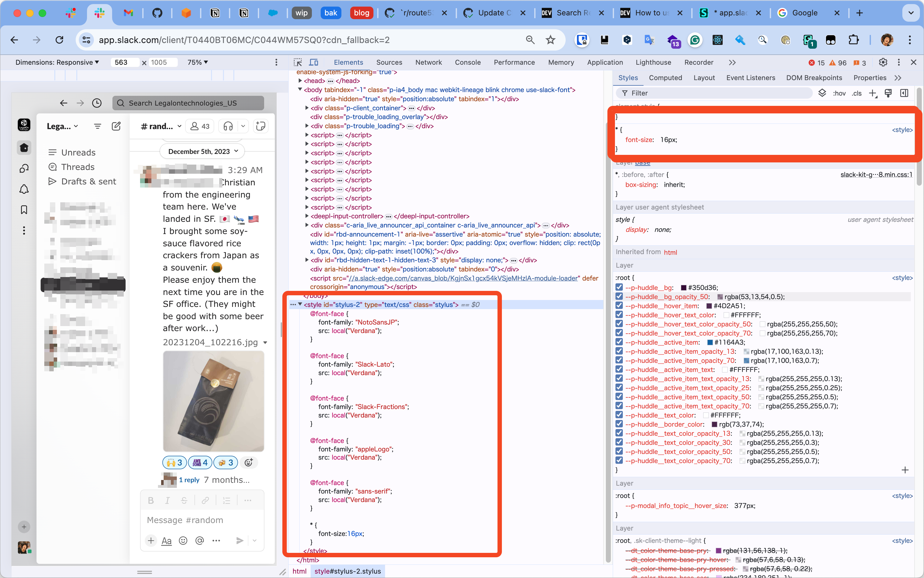The height and width of the screenshot is (578, 924).
Task: Open the channel filter icon in Slack sidebar
Action: point(97,126)
